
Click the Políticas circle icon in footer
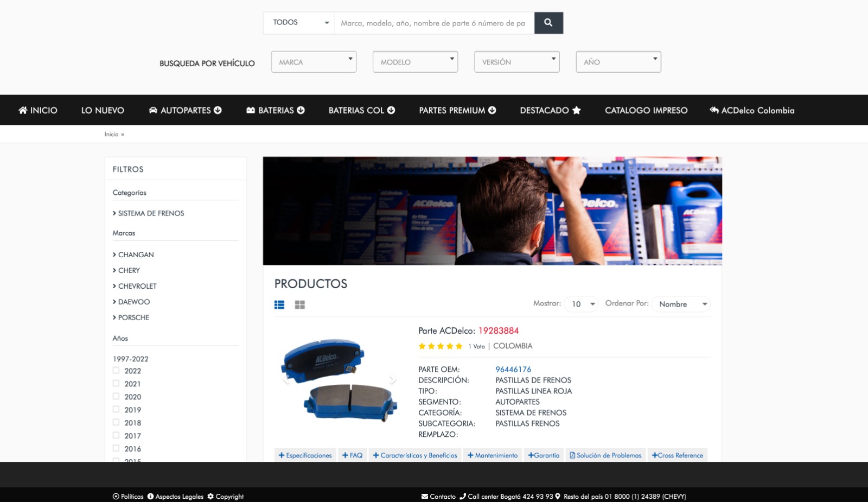(x=116, y=497)
